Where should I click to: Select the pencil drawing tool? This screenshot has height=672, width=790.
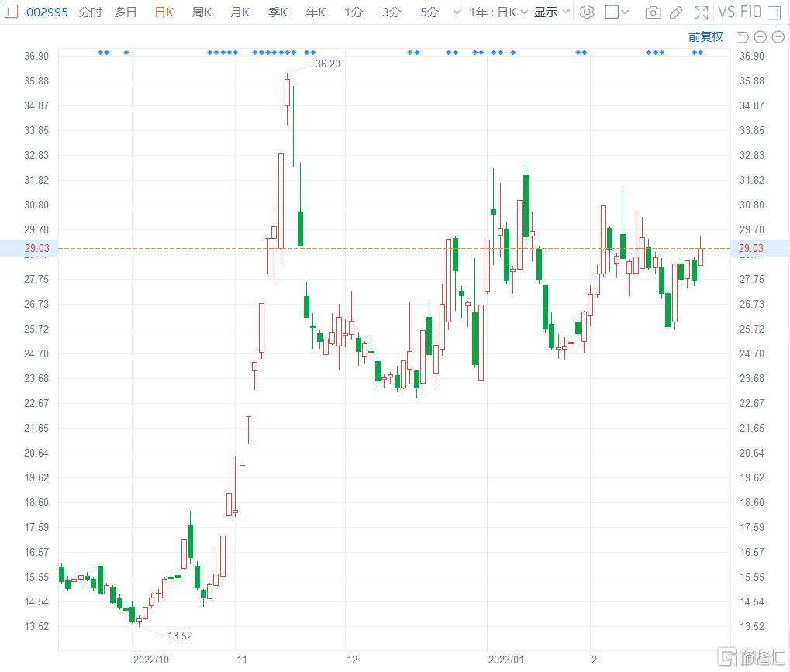pos(676,12)
